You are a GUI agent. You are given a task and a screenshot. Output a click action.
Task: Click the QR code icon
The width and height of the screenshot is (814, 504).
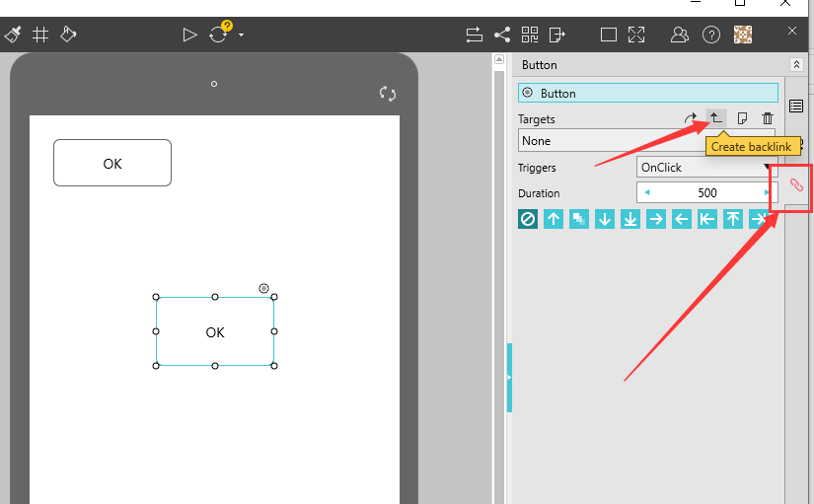(530, 35)
